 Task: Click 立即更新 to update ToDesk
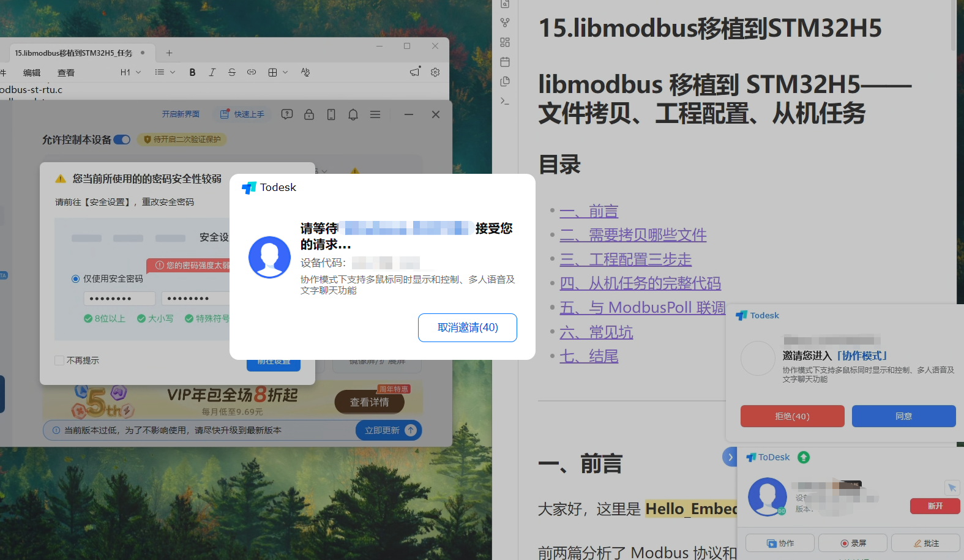(x=389, y=430)
